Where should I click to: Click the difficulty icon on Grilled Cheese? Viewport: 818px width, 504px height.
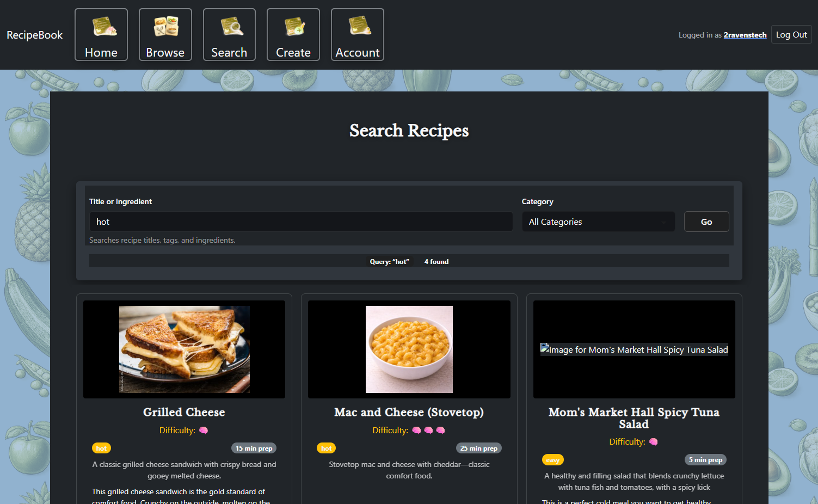[x=203, y=430]
